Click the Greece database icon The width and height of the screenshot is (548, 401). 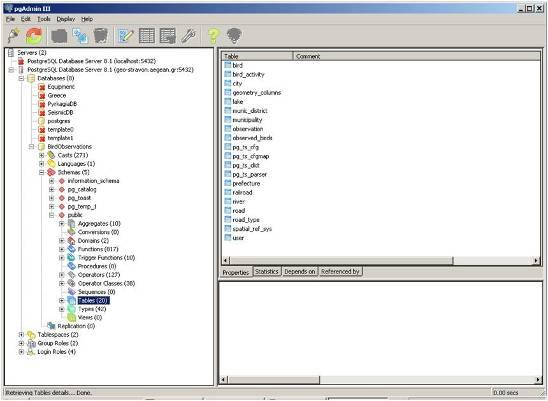pos(42,95)
